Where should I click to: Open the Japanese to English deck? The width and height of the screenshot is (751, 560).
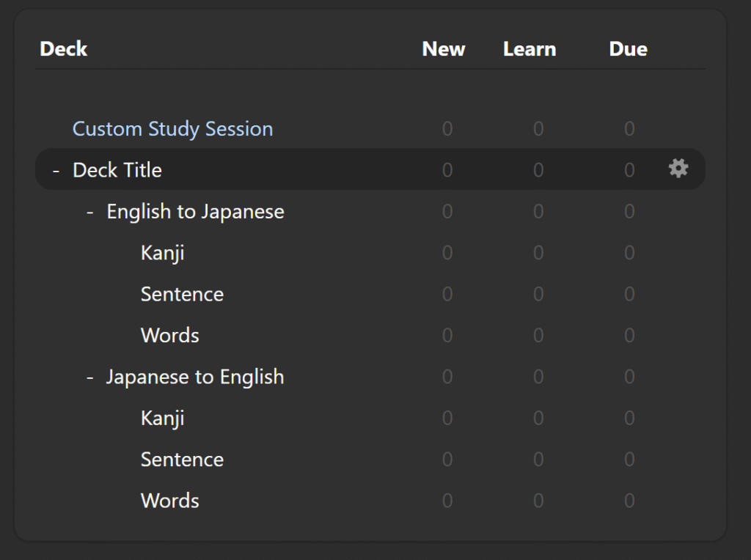tap(195, 377)
